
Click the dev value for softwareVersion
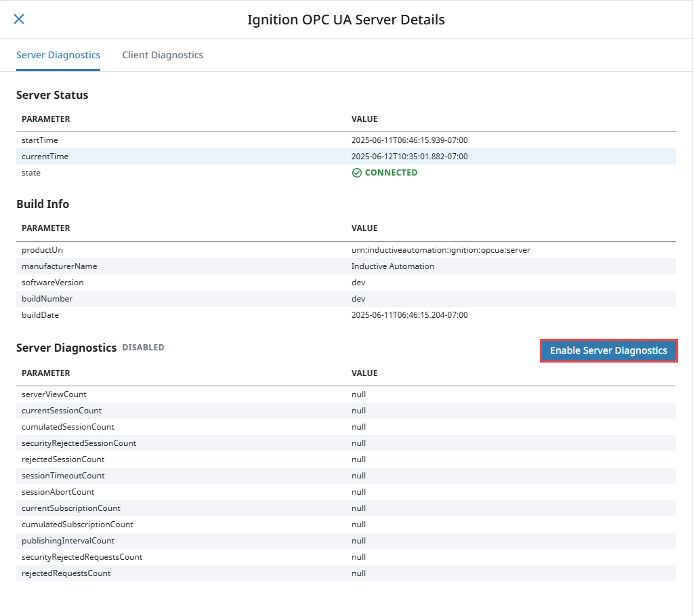[358, 283]
